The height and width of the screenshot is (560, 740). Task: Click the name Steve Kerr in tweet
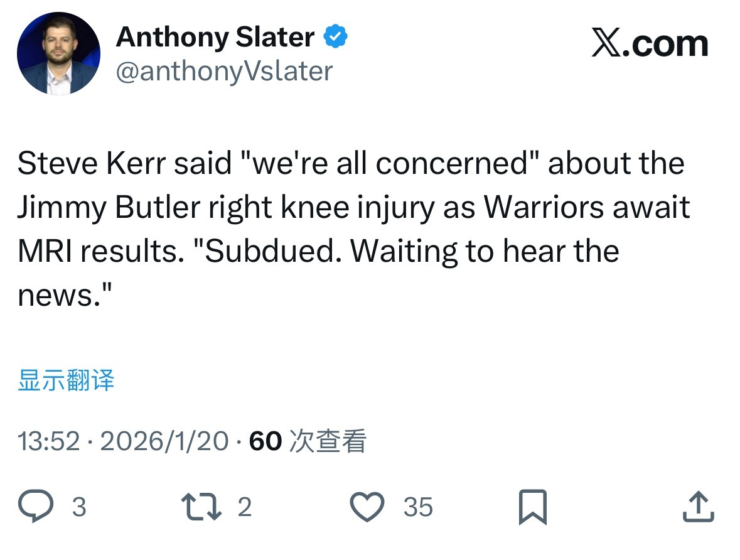[90, 163]
